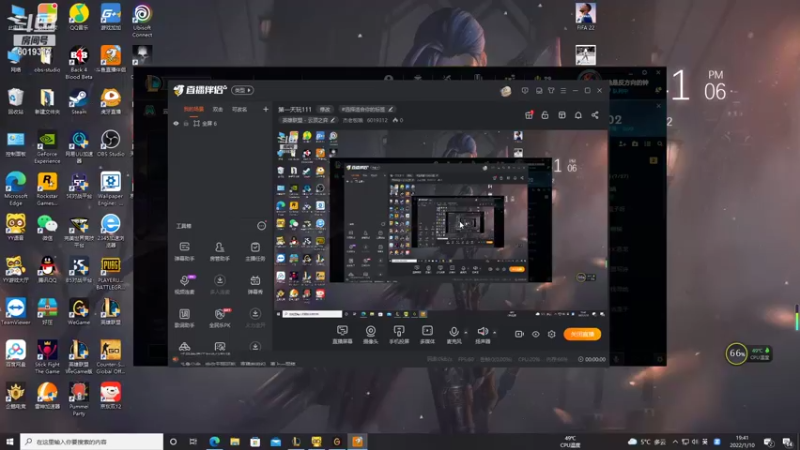This screenshot has height=450, width=800.
Task: Click the unlock padlock icon in stream toolbar
Action: tap(545, 115)
